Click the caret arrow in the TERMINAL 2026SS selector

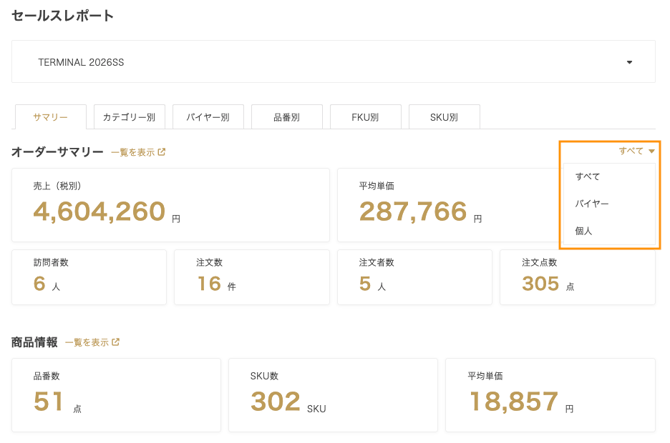pyautogui.click(x=629, y=62)
